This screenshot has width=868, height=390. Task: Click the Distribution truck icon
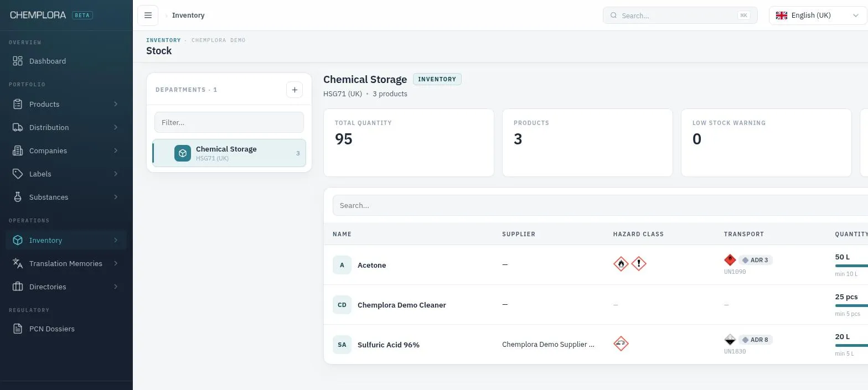[x=18, y=127]
